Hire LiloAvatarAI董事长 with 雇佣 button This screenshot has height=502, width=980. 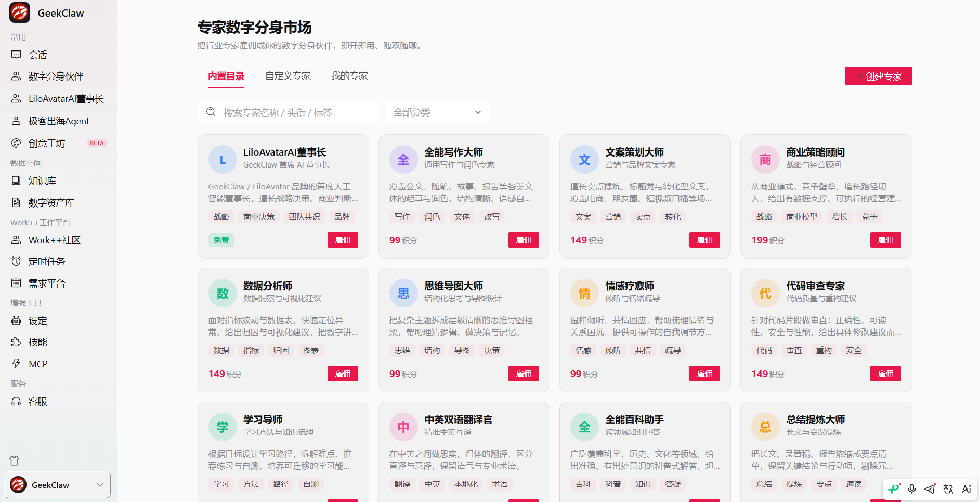click(x=343, y=240)
